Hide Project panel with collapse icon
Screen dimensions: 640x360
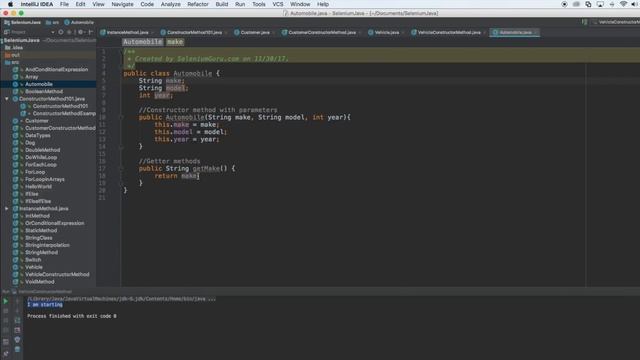click(x=91, y=32)
